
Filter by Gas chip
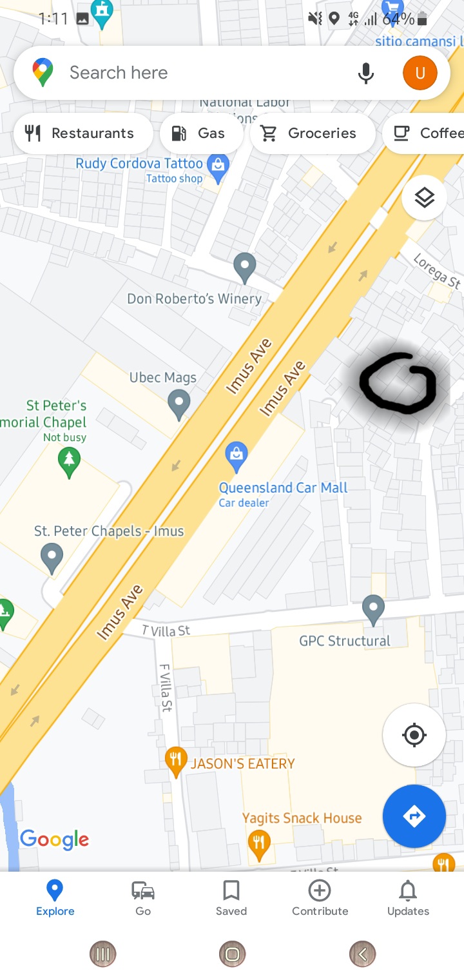point(200,133)
